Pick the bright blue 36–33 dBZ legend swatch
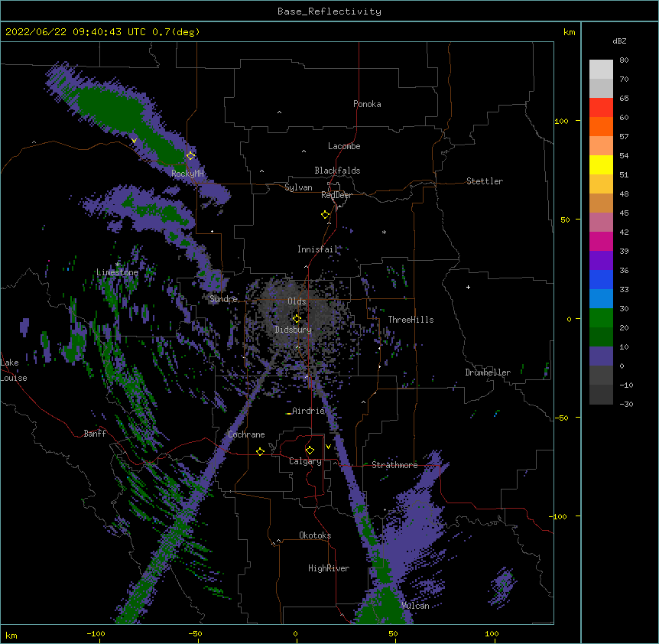 pos(601,280)
